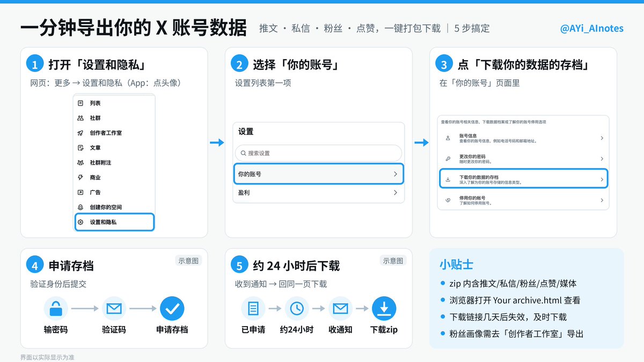Viewport: 644px width, 362px height.
Task: Open 更改你的密码 option
Action: pos(523,159)
